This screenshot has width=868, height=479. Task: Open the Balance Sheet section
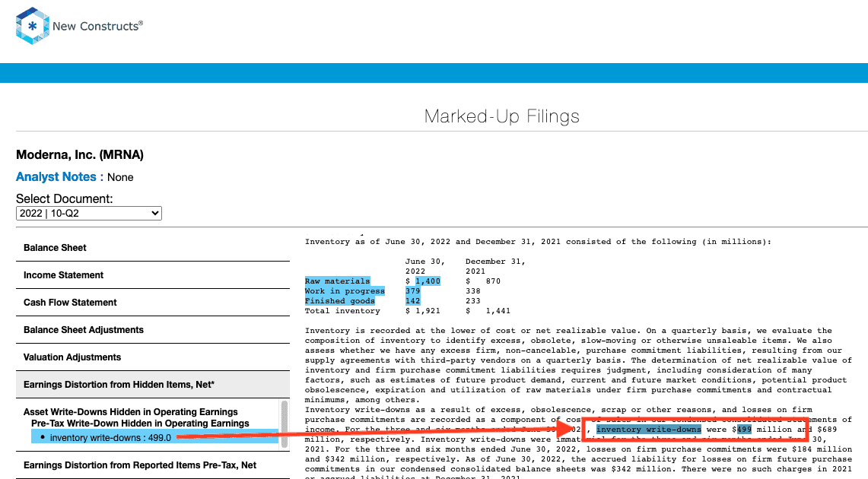click(x=153, y=248)
